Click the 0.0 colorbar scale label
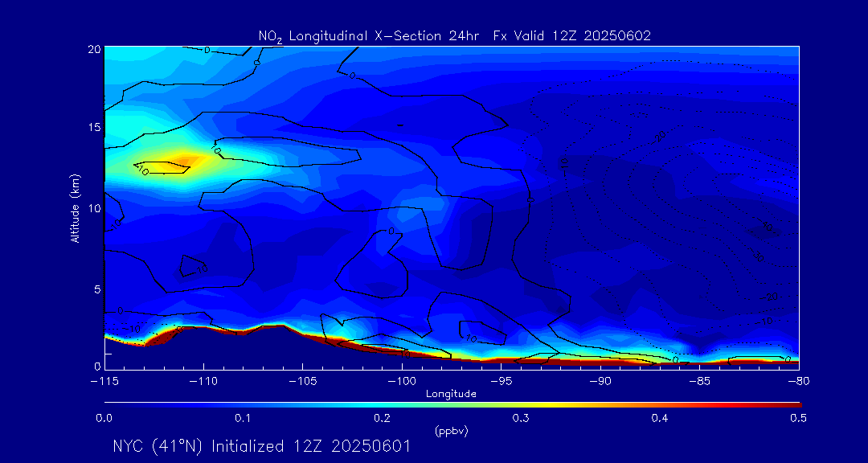The image size is (868, 463). pyautogui.click(x=104, y=418)
